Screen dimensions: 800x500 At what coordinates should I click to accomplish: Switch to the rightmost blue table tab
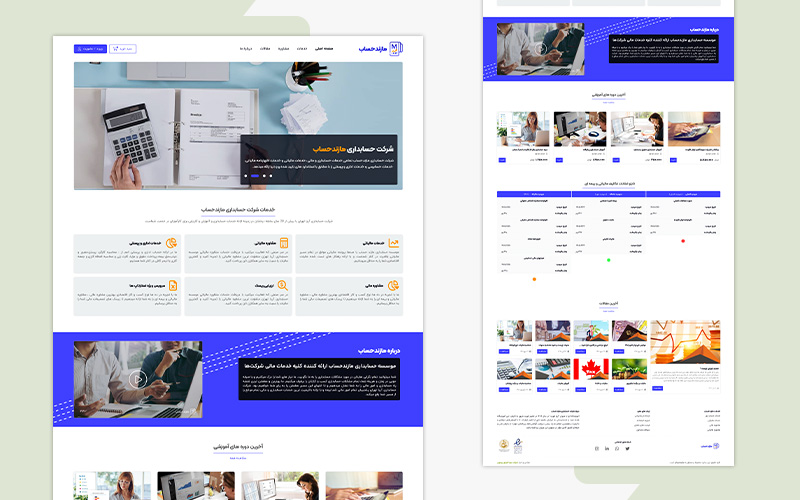point(683,194)
